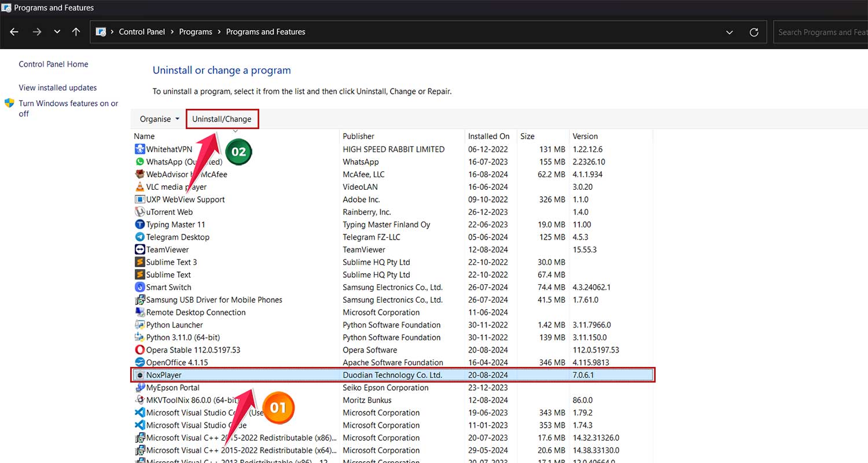Navigate to the Programs breadcrumb
This screenshot has height=463, width=868.
click(x=196, y=32)
